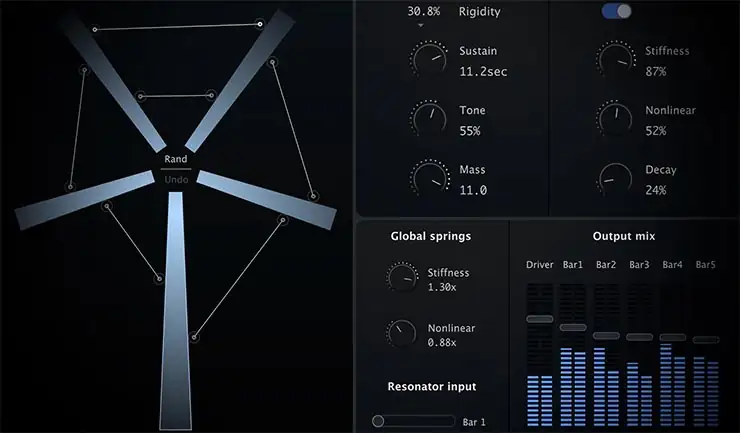Viewport: 740px width, 433px height.
Task: Click the vertical bottom bar of the resonator
Action: [x=176, y=311]
